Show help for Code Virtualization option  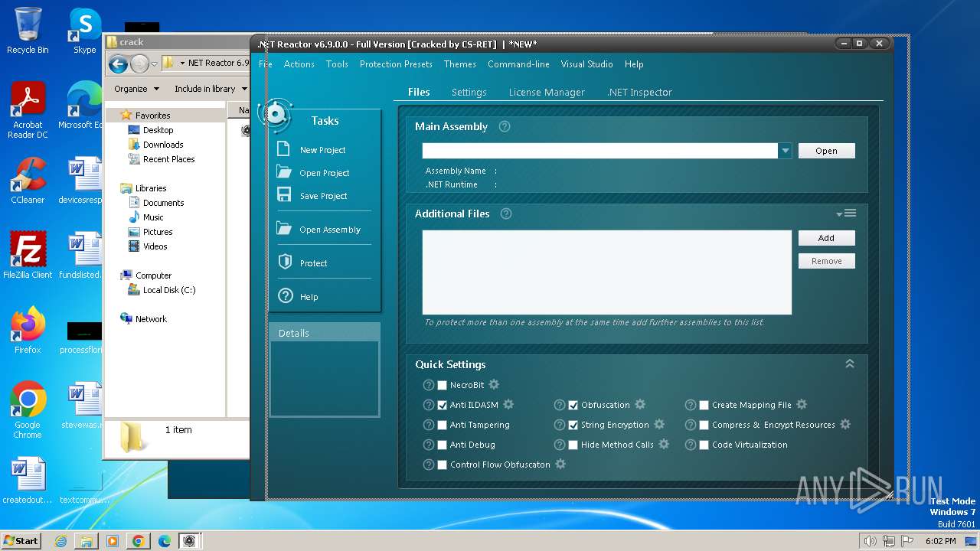[691, 445]
